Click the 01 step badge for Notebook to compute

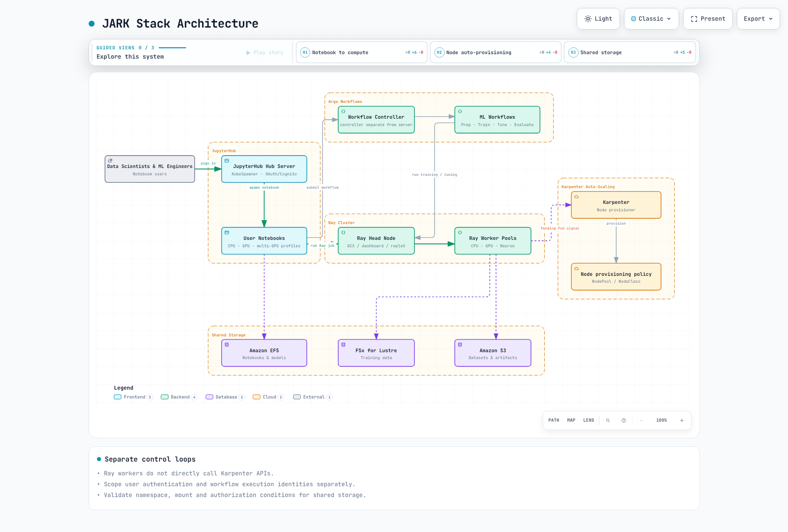coord(305,53)
